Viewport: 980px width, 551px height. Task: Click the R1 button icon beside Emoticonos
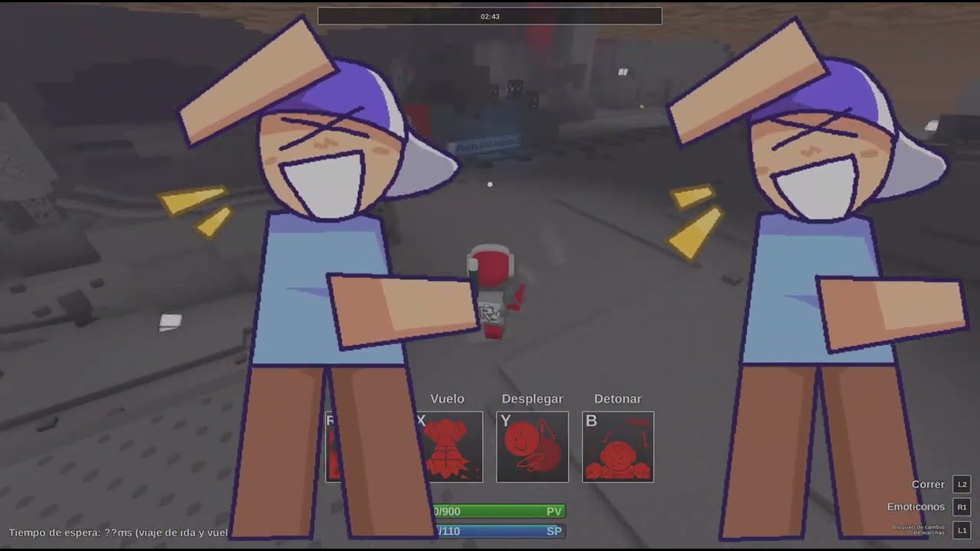962,507
